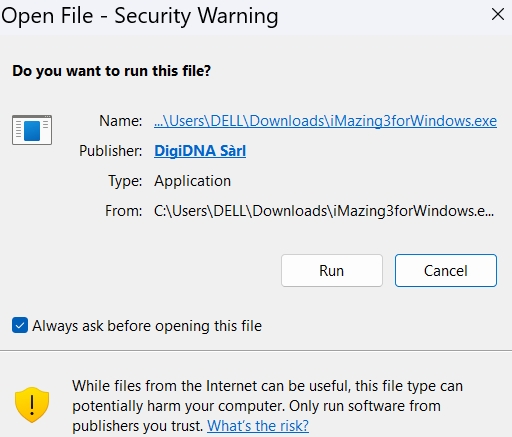Click the From path text

[x=324, y=211]
